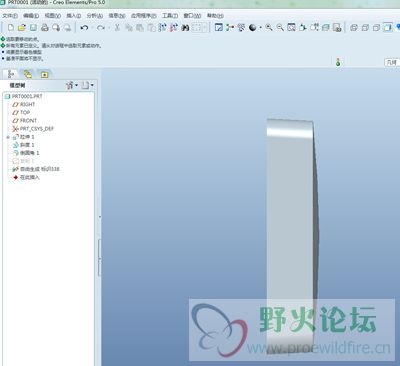Switch to the model tree tab
This screenshot has width=400, height=366.
[11, 74]
